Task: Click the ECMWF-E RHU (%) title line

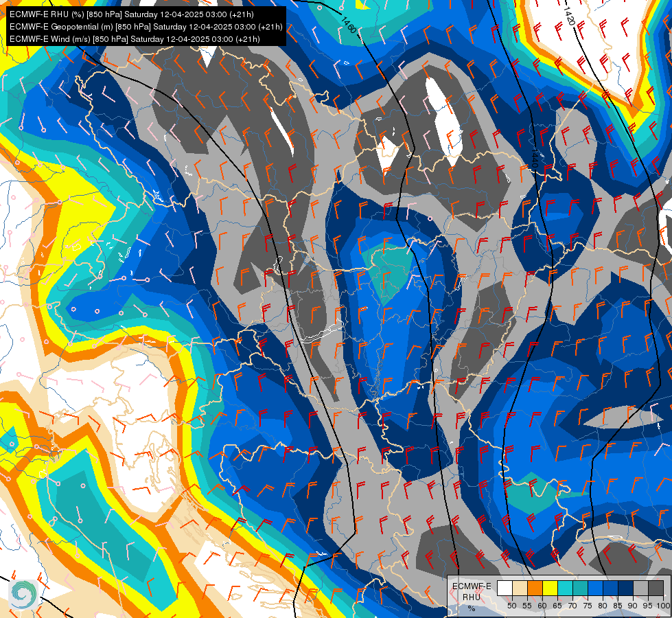Action: (x=132, y=14)
